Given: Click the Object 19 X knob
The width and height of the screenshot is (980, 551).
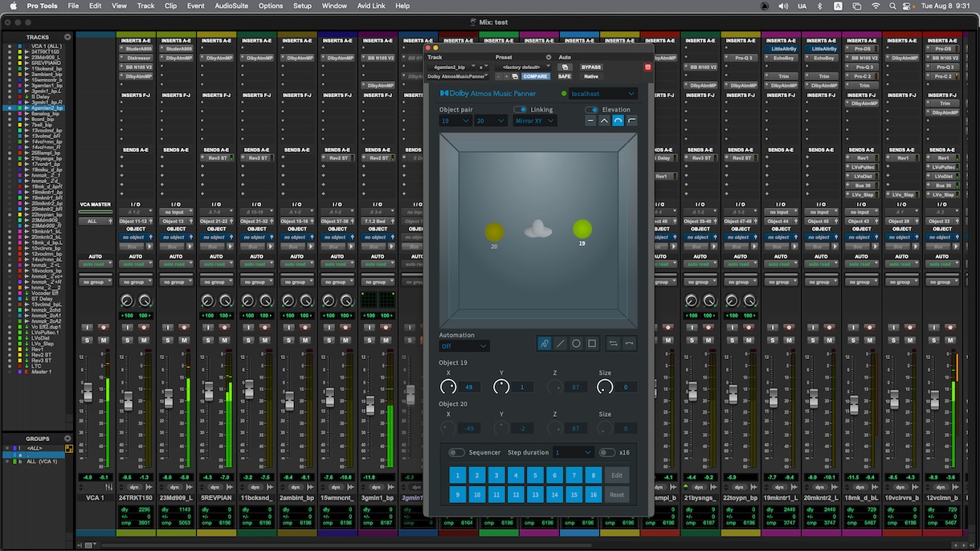Looking at the screenshot, I should pyautogui.click(x=448, y=387).
